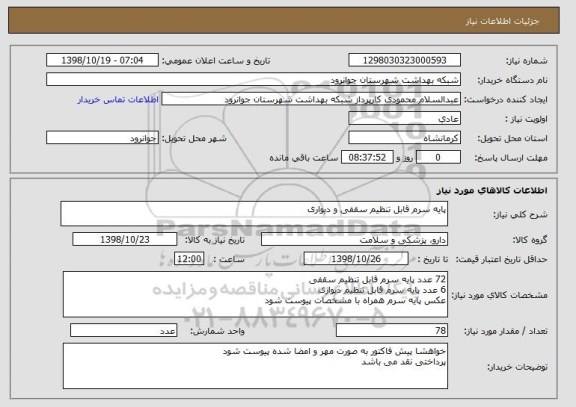Click the item specifications text area
This screenshot has height=407, width=576.
click(255, 295)
